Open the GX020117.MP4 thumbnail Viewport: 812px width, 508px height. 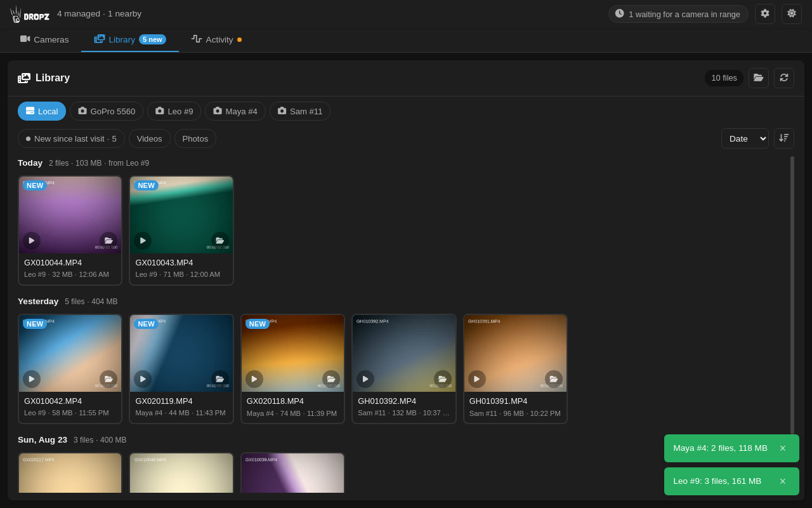[x=70, y=473]
